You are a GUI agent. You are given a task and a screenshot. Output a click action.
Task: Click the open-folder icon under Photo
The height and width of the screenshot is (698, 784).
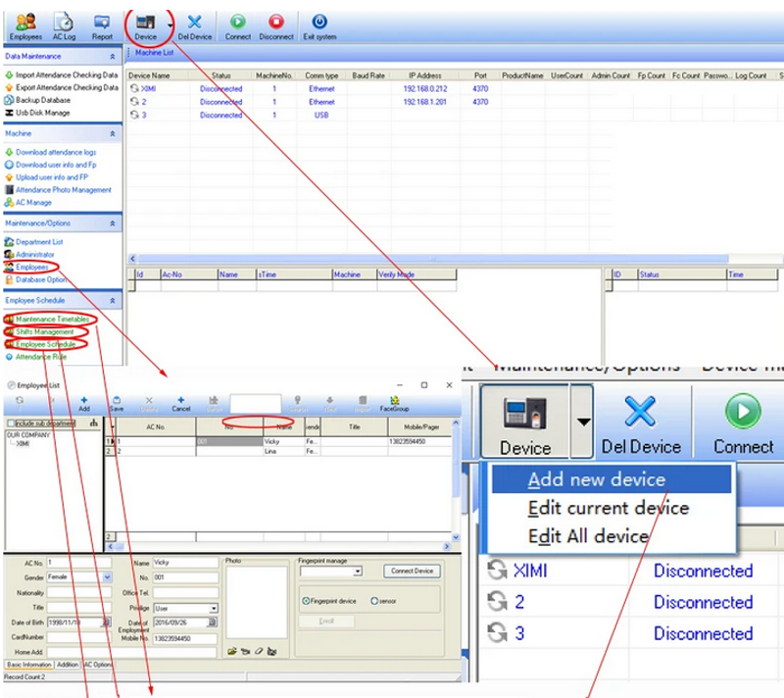tap(232, 652)
